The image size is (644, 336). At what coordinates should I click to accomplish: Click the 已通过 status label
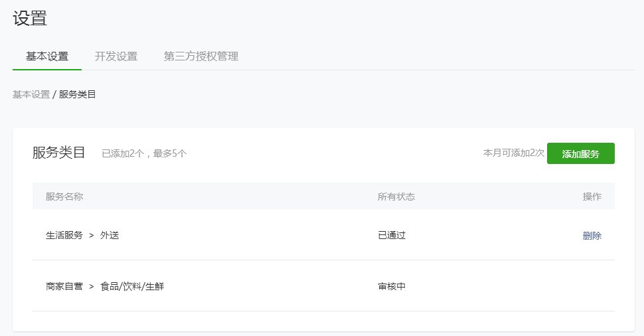coord(392,235)
